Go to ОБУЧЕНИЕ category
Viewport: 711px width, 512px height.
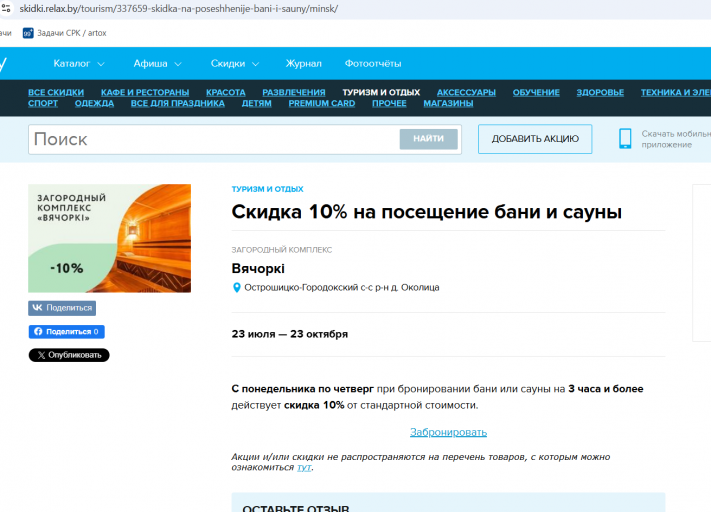[536, 93]
